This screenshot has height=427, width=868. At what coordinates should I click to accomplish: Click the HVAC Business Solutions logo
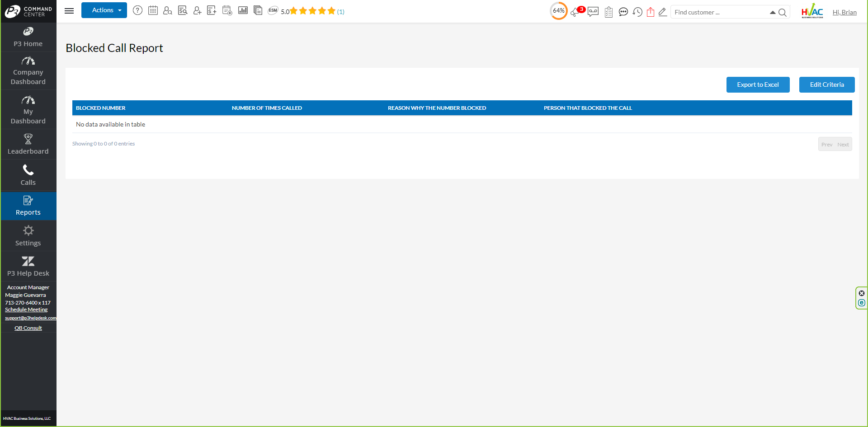point(812,11)
